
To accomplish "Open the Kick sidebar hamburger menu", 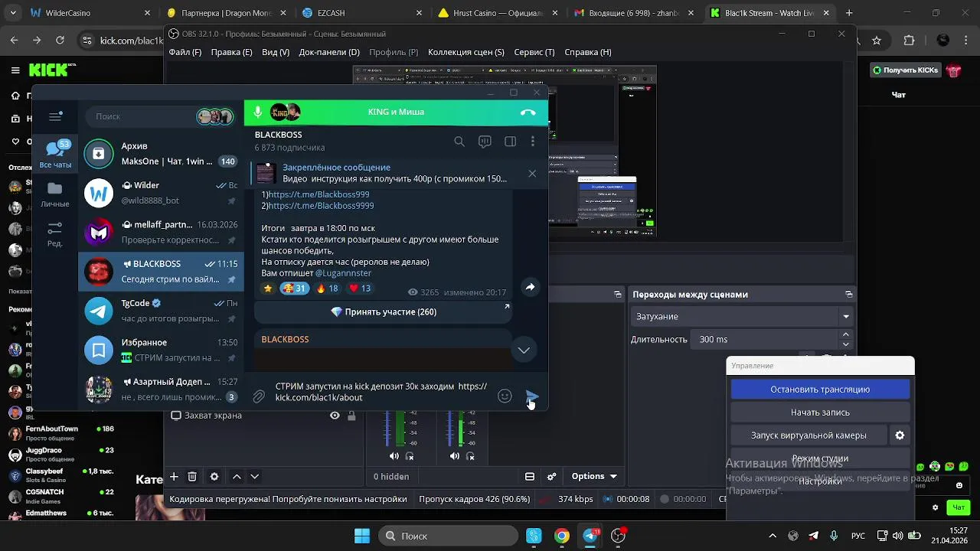I will (15, 70).
